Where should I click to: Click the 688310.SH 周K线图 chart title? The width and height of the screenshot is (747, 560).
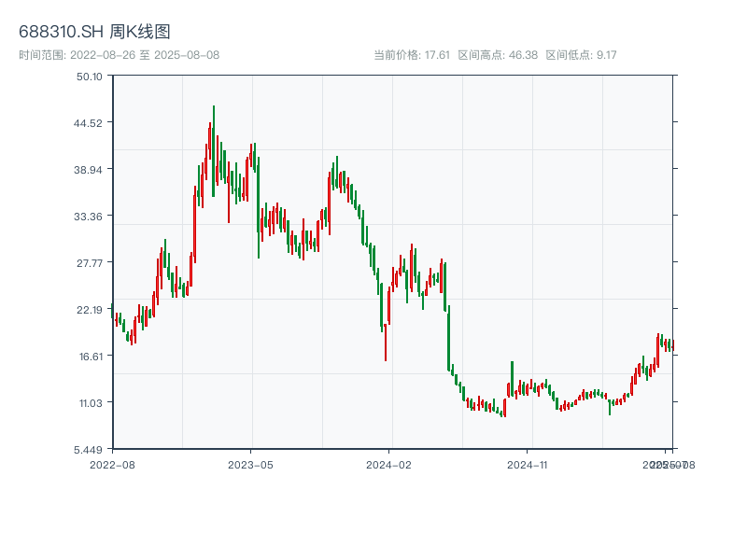coord(94,32)
